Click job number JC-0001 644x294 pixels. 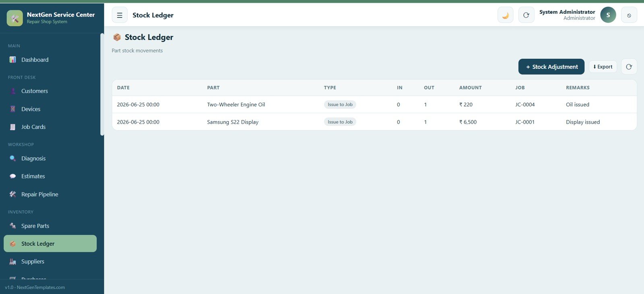coord(525,122)
